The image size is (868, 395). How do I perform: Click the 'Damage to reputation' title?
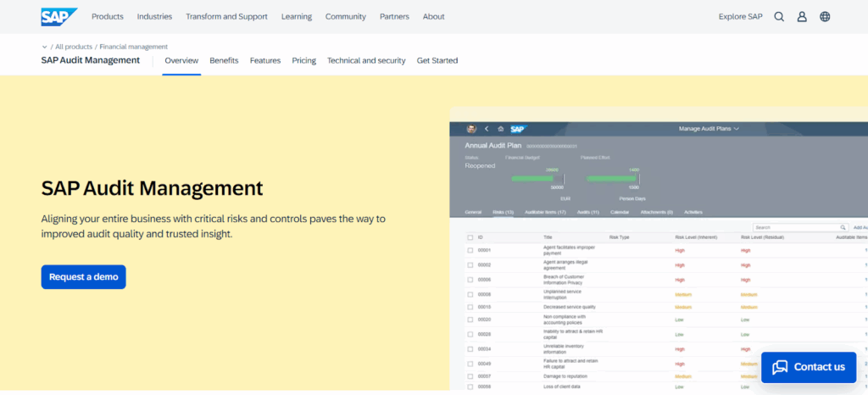pos(565,376)
